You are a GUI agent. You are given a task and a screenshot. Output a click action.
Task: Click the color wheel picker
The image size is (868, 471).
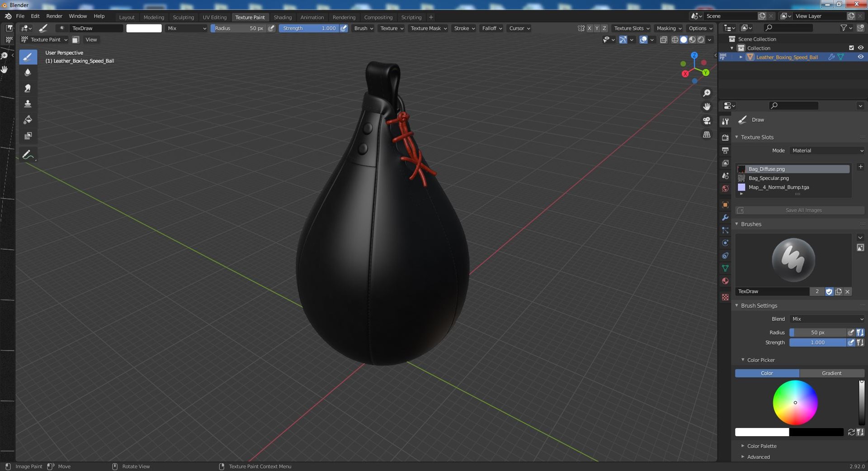(795, 403)
